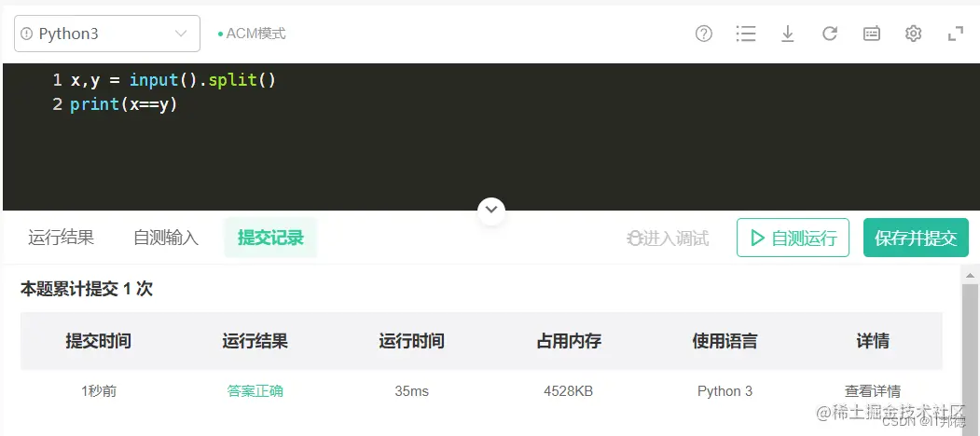The height and width of the screenshot is (436, 980).
Task: Click the help question mark icon
Action: click(x=704, y=34)
